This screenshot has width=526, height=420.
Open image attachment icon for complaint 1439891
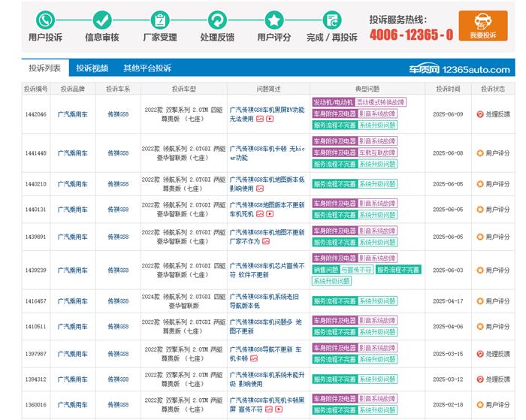point(266,241)
